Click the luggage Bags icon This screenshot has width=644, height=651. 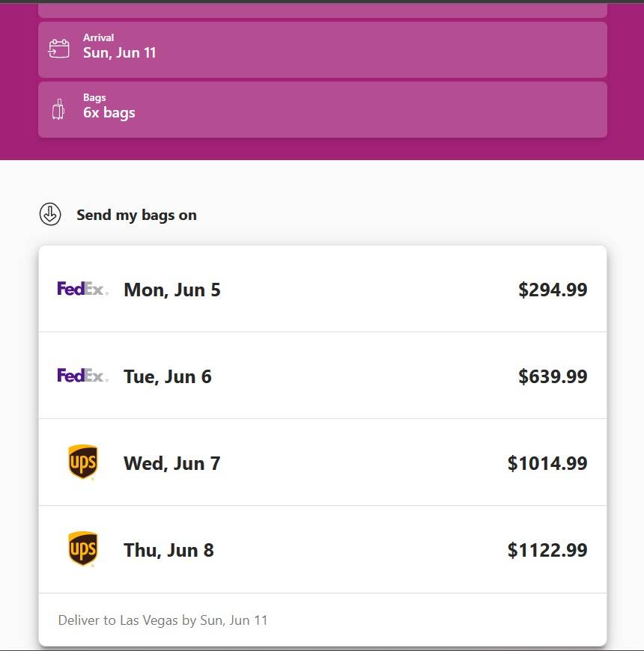click(x=58, y=109)
